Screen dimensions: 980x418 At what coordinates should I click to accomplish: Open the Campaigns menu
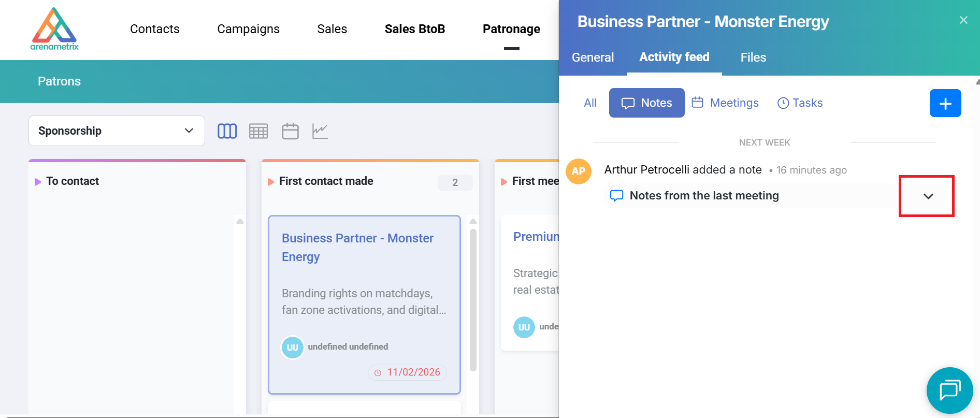(x=248, y=29)
